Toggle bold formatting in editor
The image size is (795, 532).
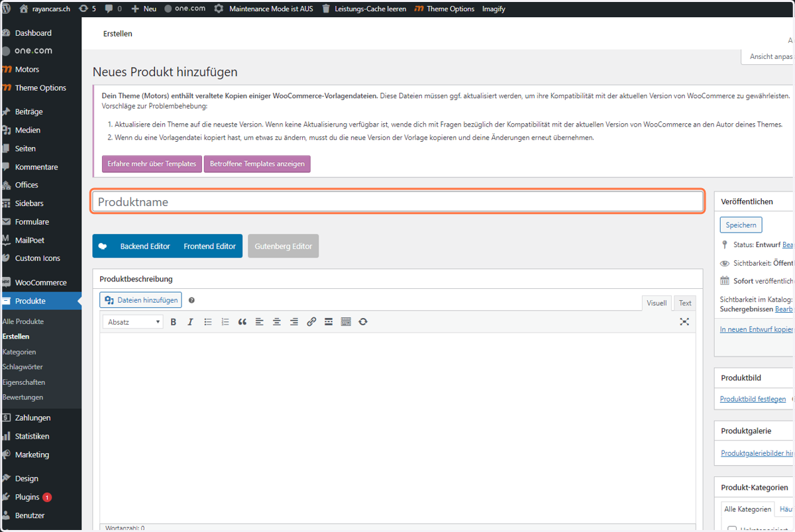(x=174, y=322)
